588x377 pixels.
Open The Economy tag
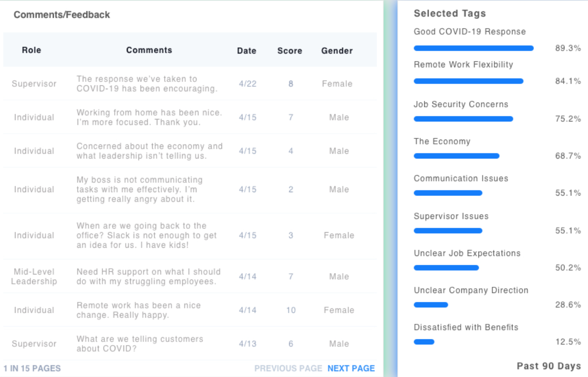click(x=442, y=141)
